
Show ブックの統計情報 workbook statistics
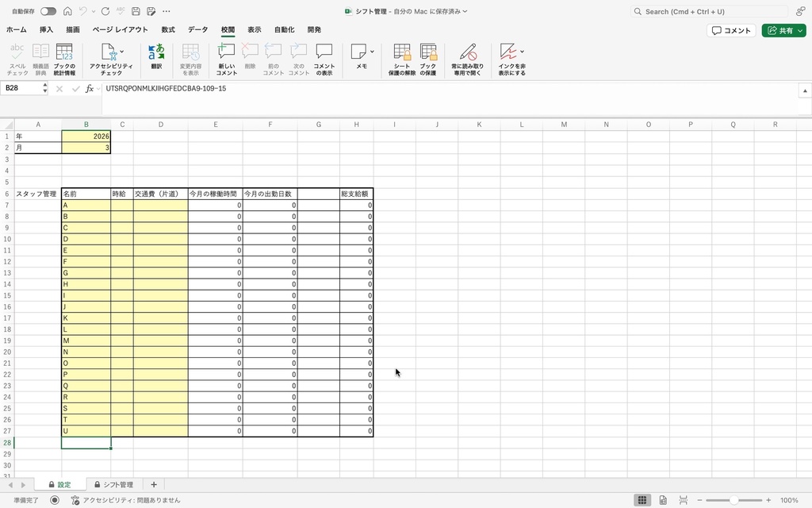pos(64,59)
